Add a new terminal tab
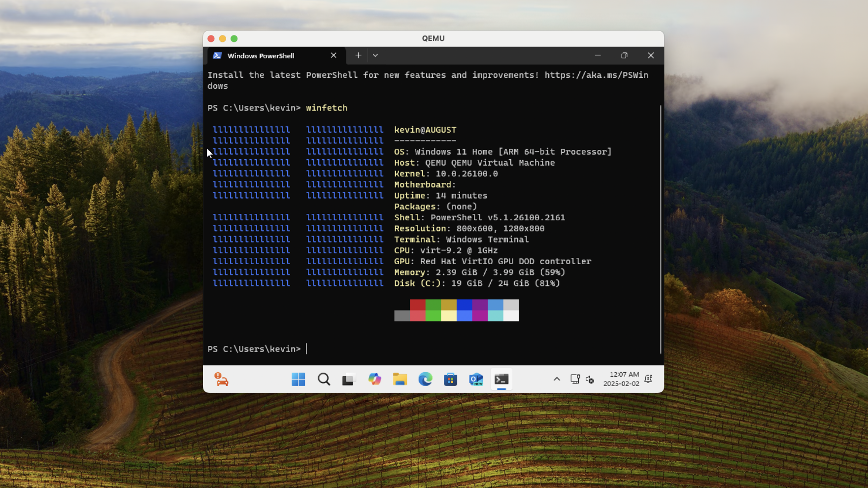Image resolution: width=868 pixels, height=488 pixels. tap(358, 56)
